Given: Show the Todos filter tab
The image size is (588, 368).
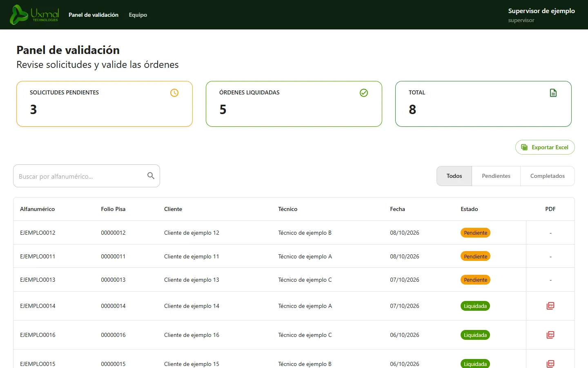Looking at the screenshot, I should point(454,176).
